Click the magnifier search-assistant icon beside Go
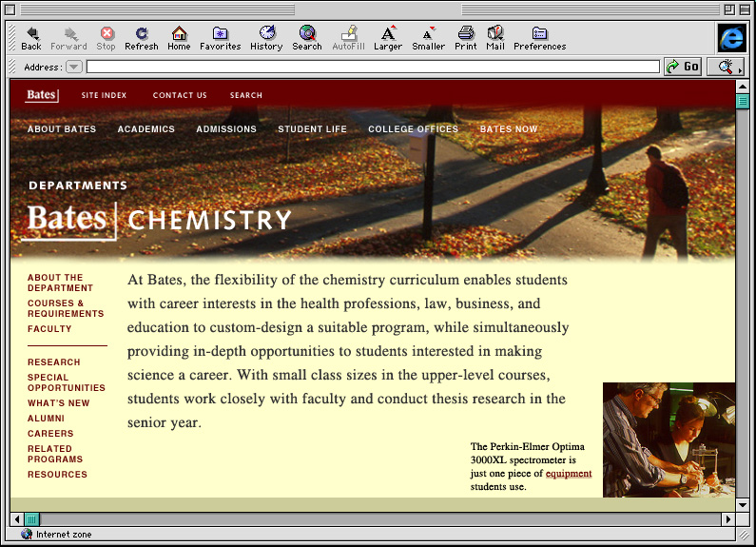Image resolution: width=756 pixels, height=547 pixels. [727, 67]
